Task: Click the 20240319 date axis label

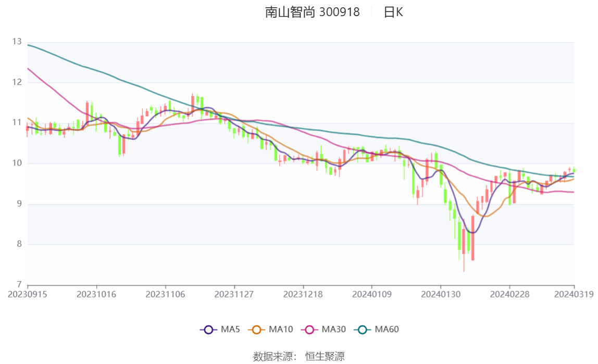Action: (574, 295)
